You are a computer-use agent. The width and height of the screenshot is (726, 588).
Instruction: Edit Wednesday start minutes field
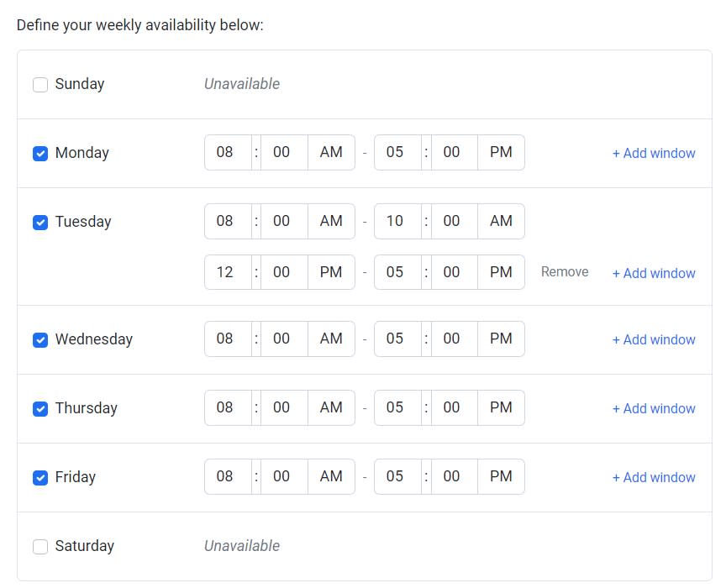click(x=284, y=339)
